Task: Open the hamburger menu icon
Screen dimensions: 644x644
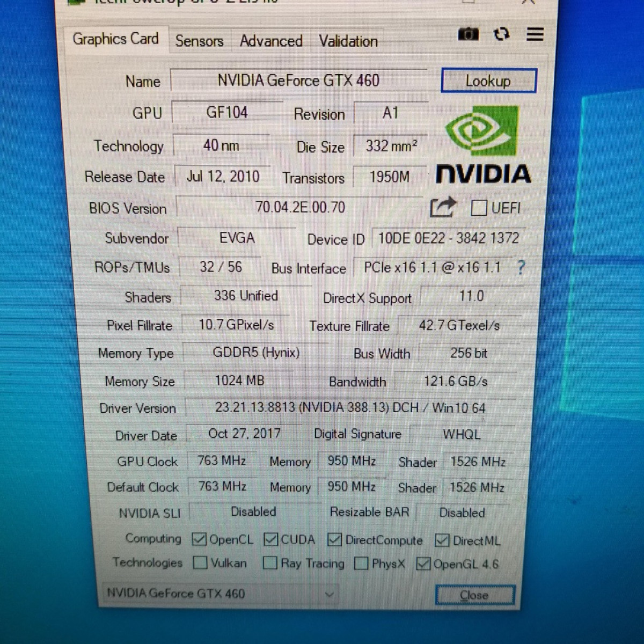Action: point(535,34)
